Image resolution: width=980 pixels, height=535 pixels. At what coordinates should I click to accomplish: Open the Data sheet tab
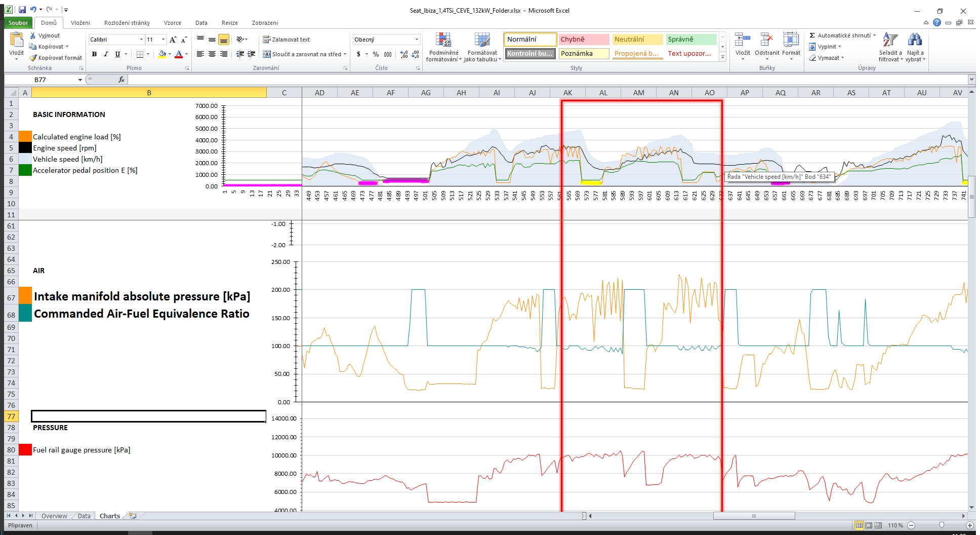[84, 516]
